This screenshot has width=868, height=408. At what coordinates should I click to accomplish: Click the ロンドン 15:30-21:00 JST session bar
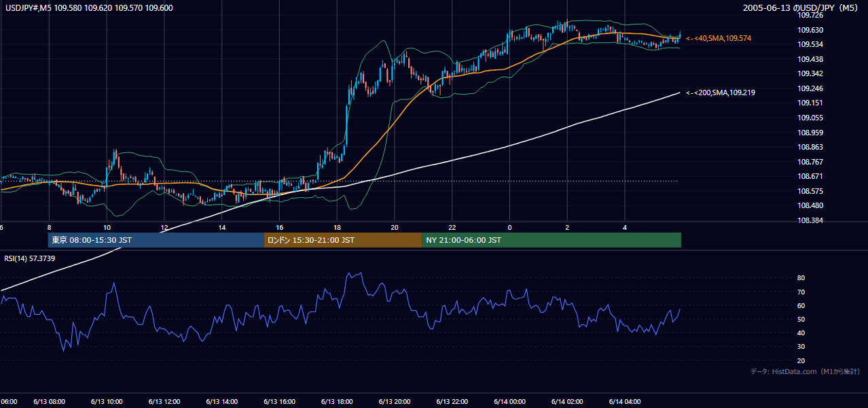pos(343,240)
